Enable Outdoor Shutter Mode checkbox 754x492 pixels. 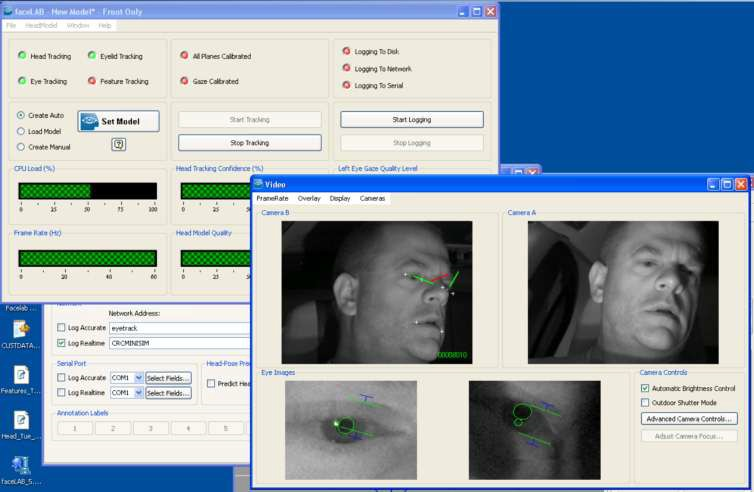coord(645,403)
